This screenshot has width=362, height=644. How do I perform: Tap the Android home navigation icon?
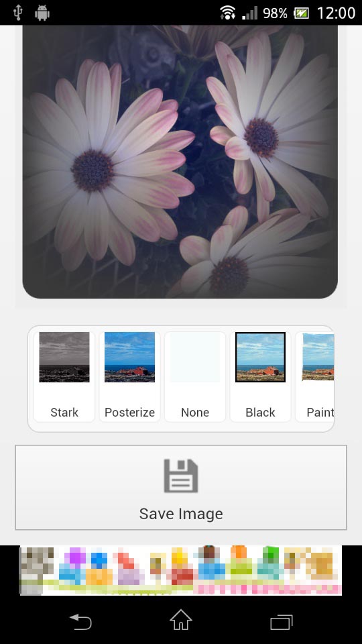point(181,620)
